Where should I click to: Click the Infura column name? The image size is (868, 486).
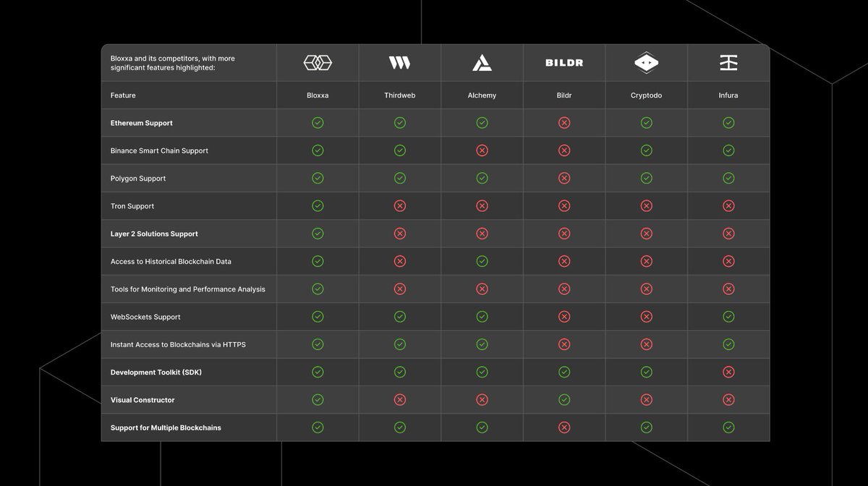pos(728,95)
